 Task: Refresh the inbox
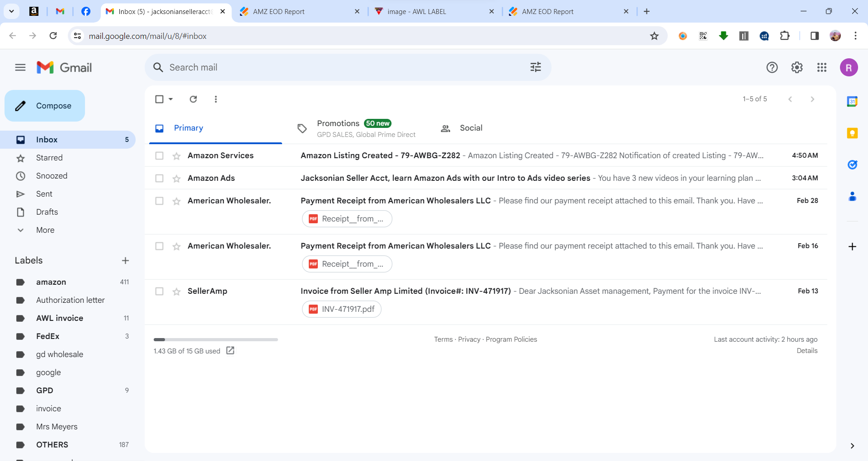tap(193, 99)
